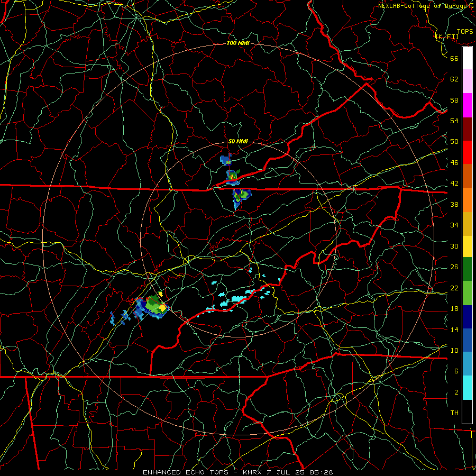Click the '[K FT]' units label
This screenshot has width=476, height=476.
pyautogui.click(x=447, y=37)
